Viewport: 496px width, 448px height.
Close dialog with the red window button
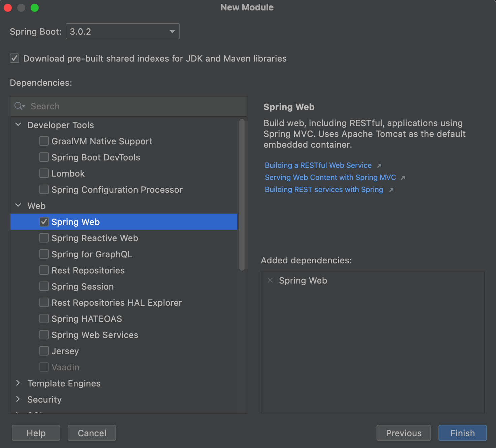coord(8,7)
